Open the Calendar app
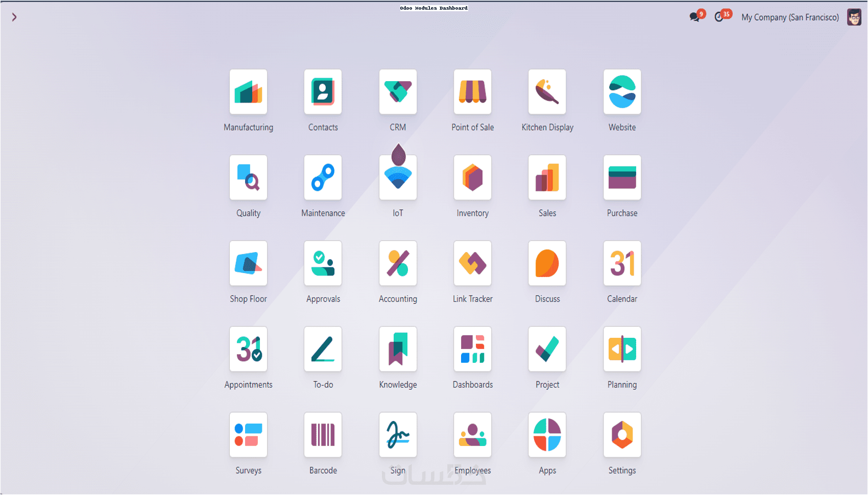 click(x=622, y=263)
